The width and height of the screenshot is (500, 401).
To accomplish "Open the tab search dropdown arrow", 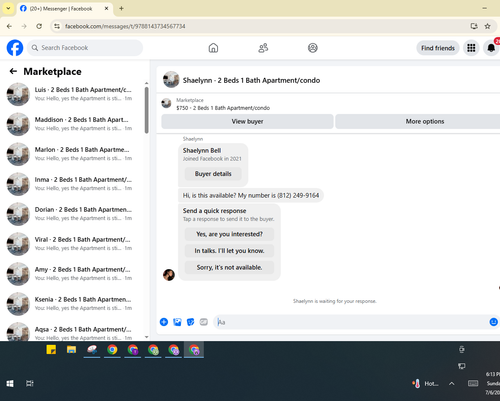I will point(8,9).
